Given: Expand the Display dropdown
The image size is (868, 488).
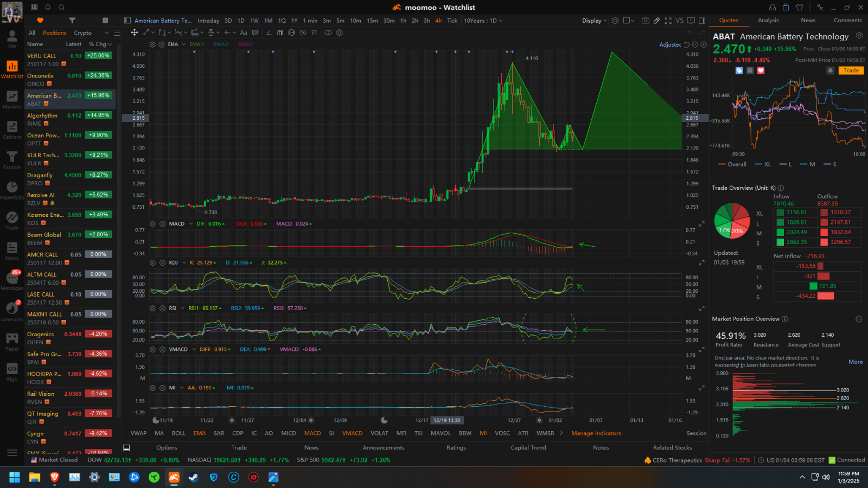Looking at the screenshot, I should [594, 21].
